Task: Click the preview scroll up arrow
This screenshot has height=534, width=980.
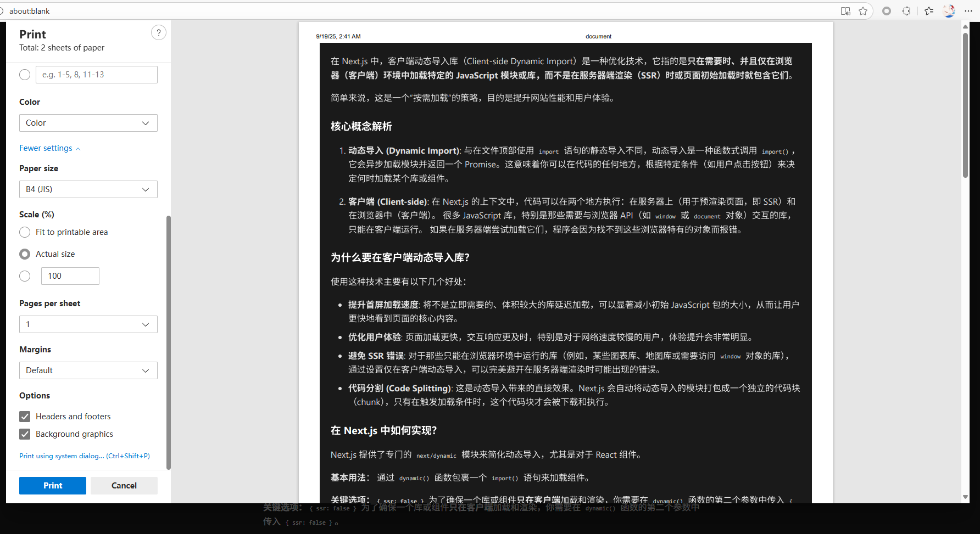Action: point(965,26)
